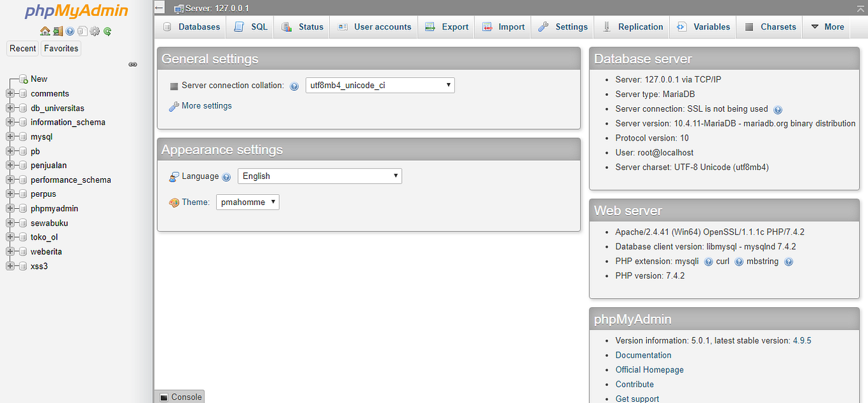Open the Language selection dropdown
The height and width of the screenshot is (403, 868).
coord(319,176)
